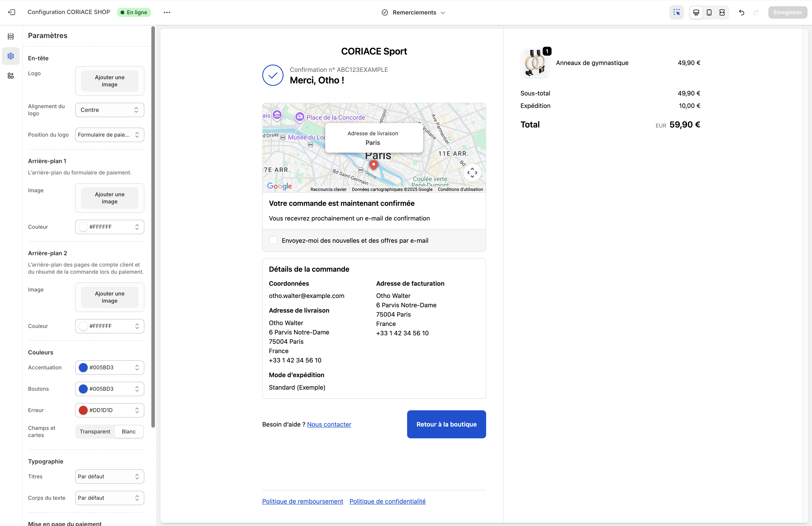Click Ajouter une image for Logo

click(110, 81)
